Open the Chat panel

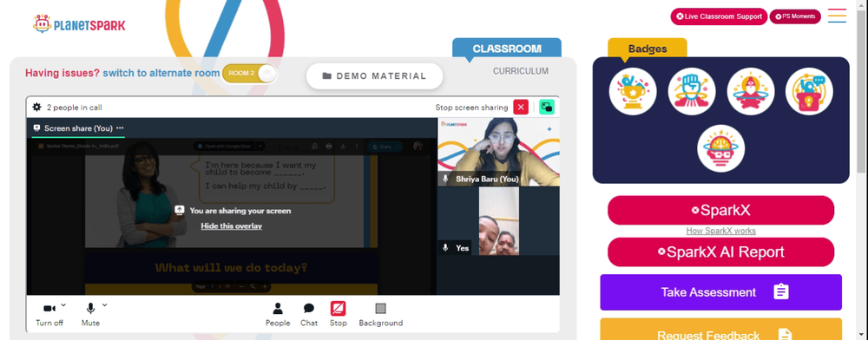point(309,314)
